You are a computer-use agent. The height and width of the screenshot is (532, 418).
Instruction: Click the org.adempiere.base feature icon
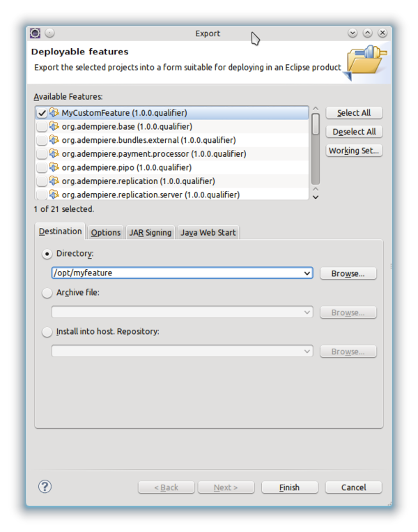point(54,126)
